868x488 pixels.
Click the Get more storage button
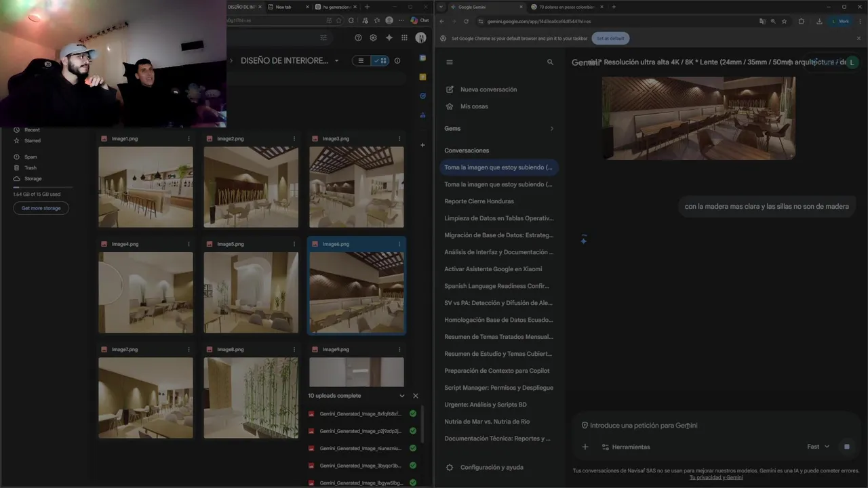point(41,208)
